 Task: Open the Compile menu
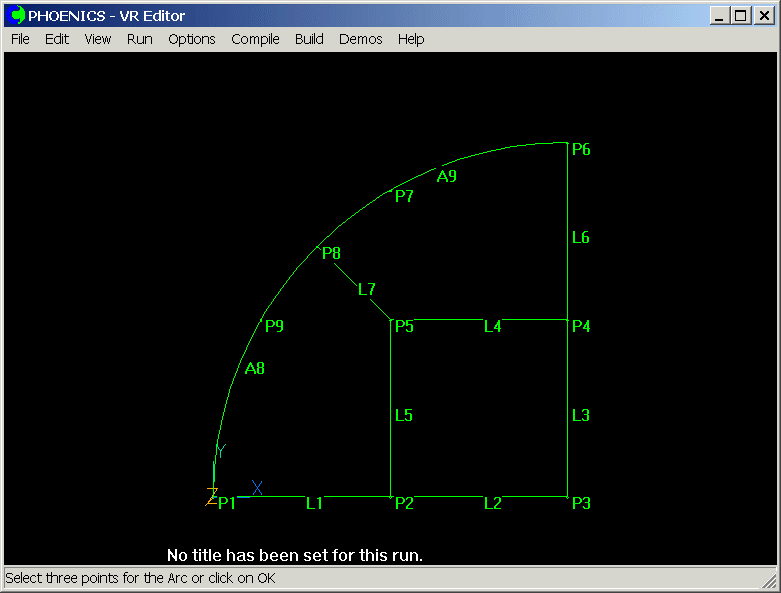255,39
